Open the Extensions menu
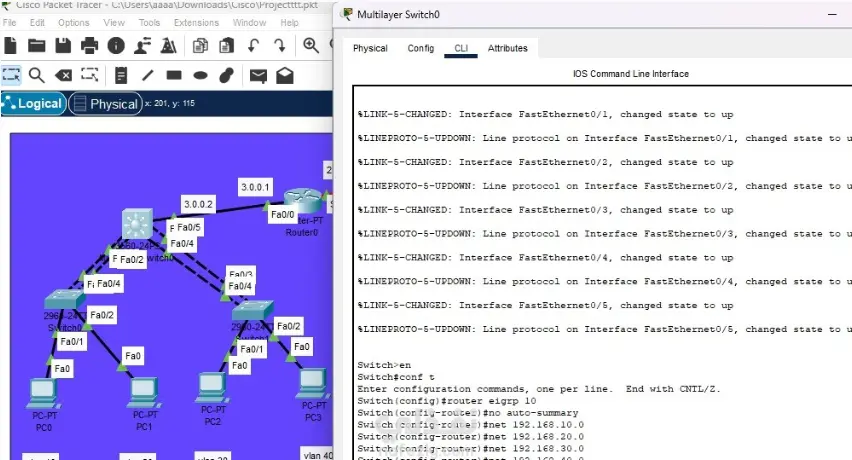The height and width of the screenshot is (460, 852). pyautogui.click(x=196, y=22)
